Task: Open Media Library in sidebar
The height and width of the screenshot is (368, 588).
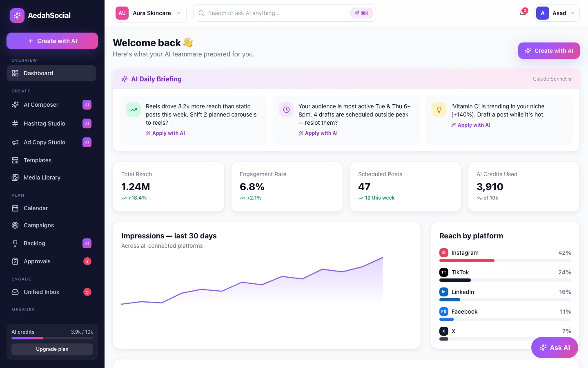Action: point(51,177)
